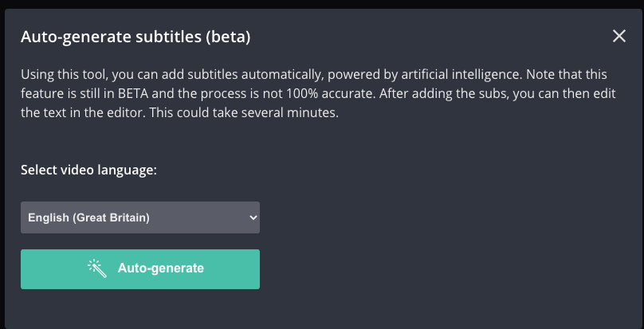Click the language dropdown chevron arrow

point(253,217)
